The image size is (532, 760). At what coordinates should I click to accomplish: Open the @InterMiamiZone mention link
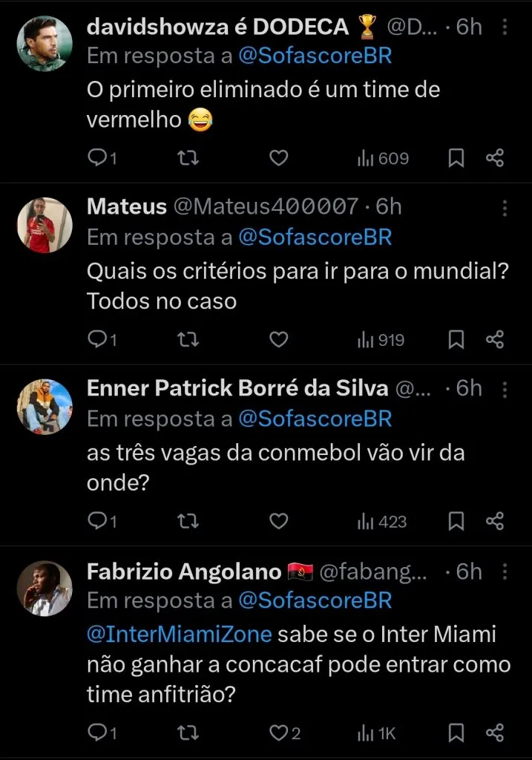pyautogui.click(x=180, y=635)
